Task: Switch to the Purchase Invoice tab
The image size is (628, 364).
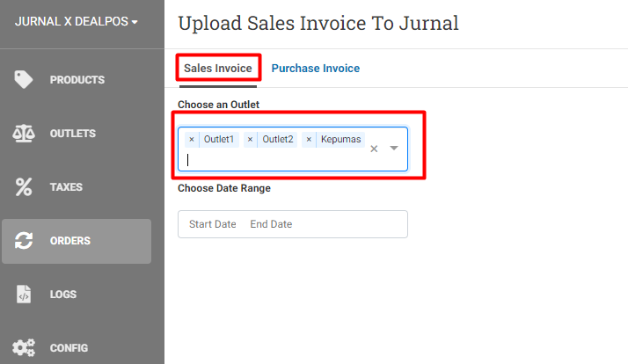Action: tap(316, 68)
